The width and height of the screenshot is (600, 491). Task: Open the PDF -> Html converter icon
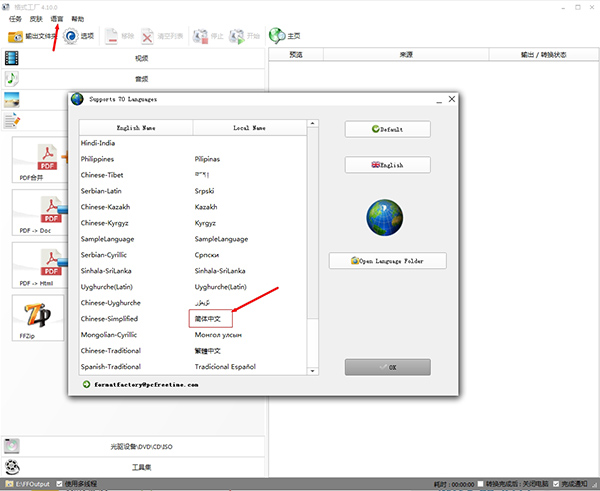(x=40, y=264)
